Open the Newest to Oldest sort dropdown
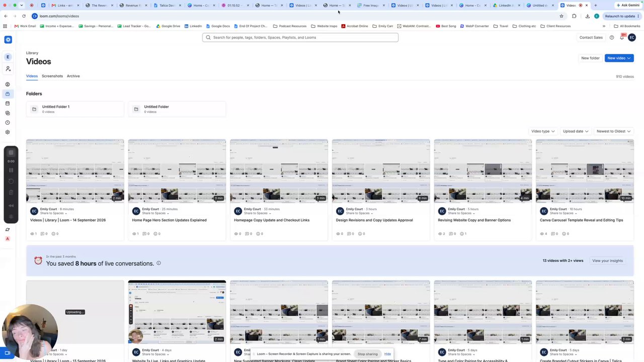The width and height of the screenshot is (644, 362). (x=613, y=131)
